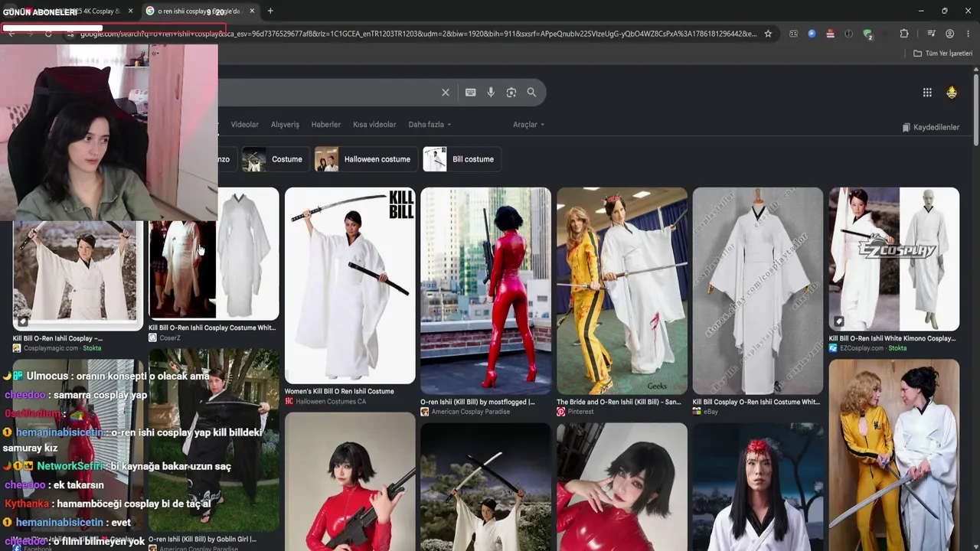The width and height of the screenshot is (980, 551).
Task: Bookmark this page with the star icon
Action: pyautogui.click(x=768, y=34)
